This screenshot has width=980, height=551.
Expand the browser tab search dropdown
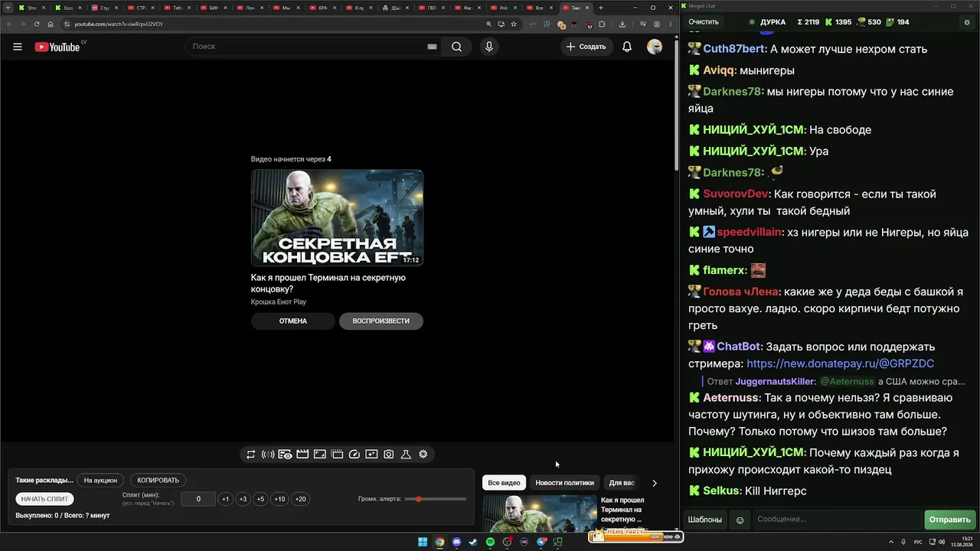tap(8, 8)
